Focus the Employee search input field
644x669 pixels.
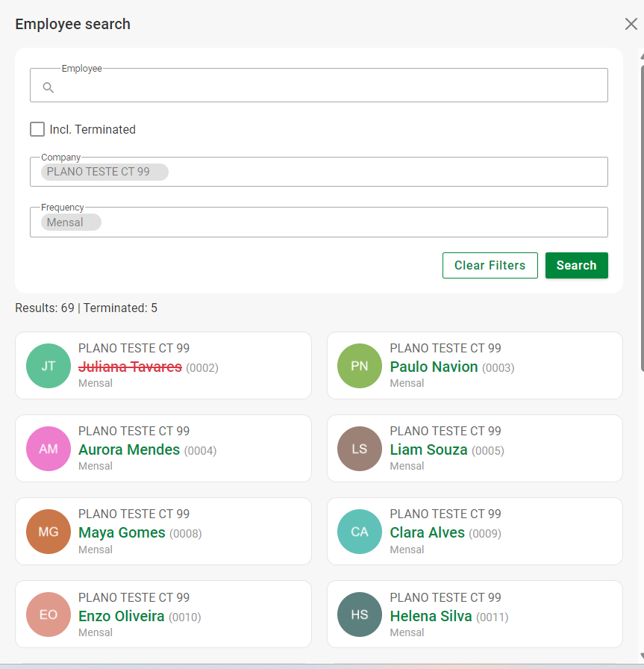pos(328,87)
